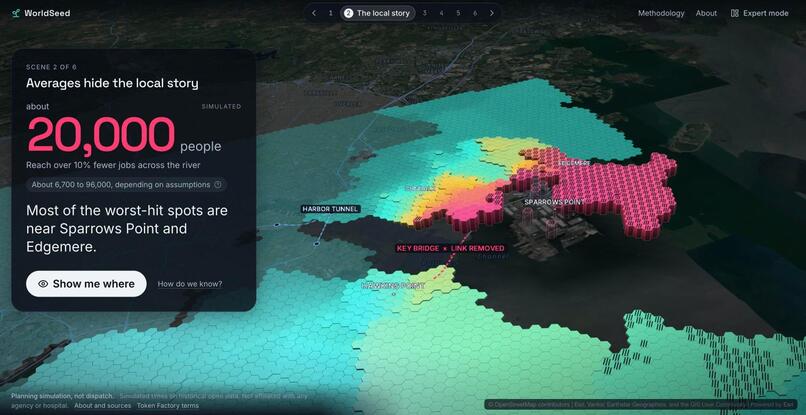Jump to scene 3 in stepper
This screenshot has height=415, width=806.
(x=425, y=13)
